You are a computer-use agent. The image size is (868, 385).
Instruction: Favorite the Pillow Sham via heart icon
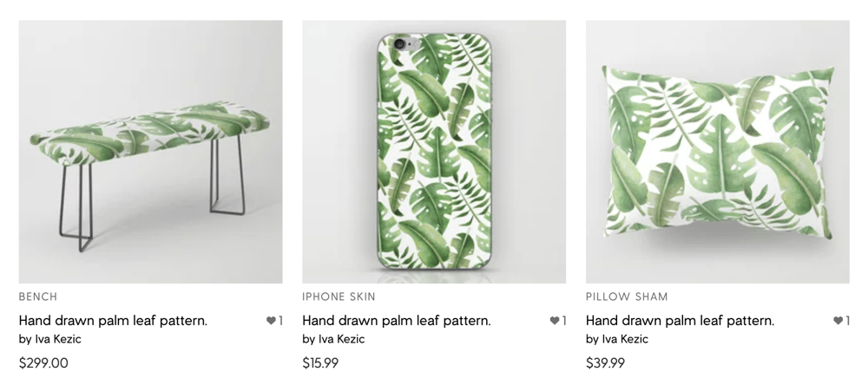click(838, 320)
